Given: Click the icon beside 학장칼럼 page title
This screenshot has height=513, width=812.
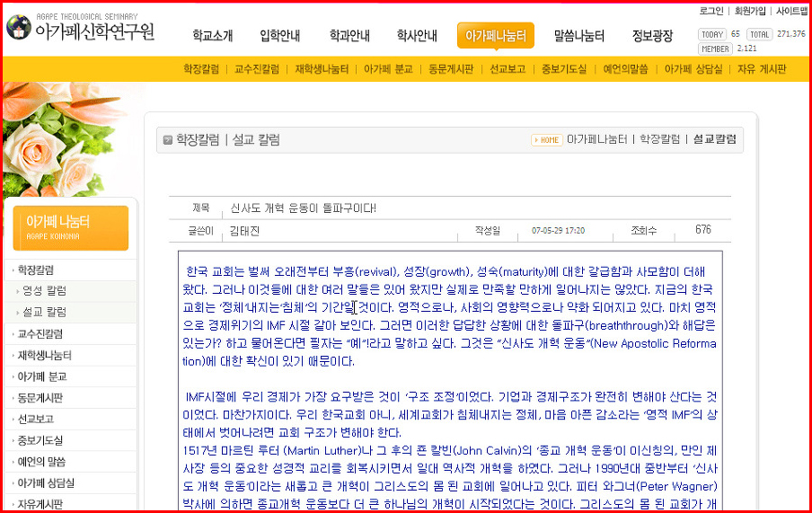Looking at the screenshot, I should 167,140.
